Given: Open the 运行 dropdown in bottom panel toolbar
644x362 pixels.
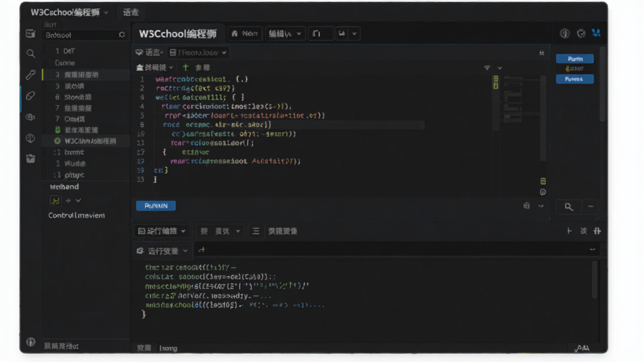Looking at the screenshot, I should click(162, 231).
